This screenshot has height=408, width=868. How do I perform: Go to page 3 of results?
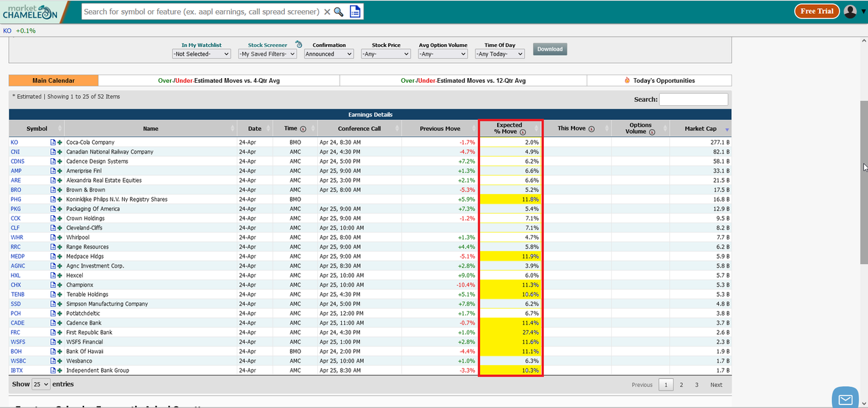coord(696,385)
